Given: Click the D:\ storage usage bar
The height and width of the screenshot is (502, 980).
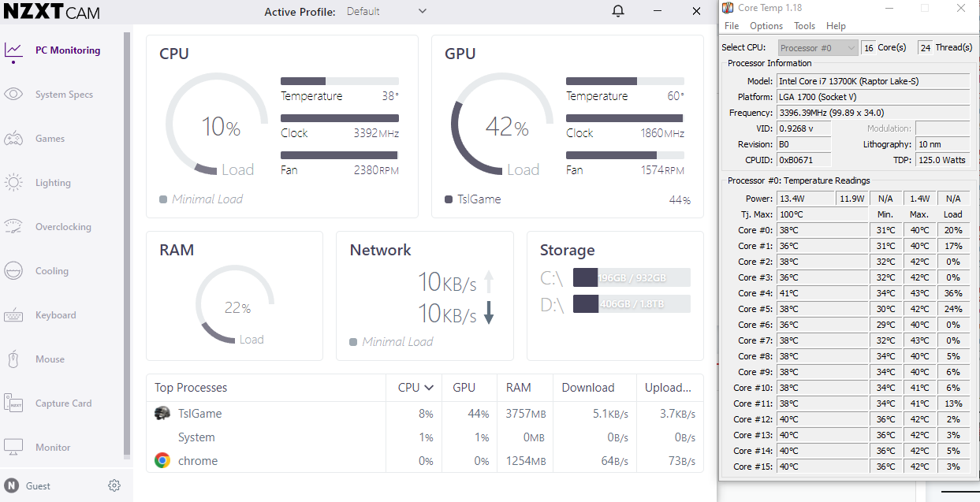Looking at the screenshot, I should (x=632, y=304).
